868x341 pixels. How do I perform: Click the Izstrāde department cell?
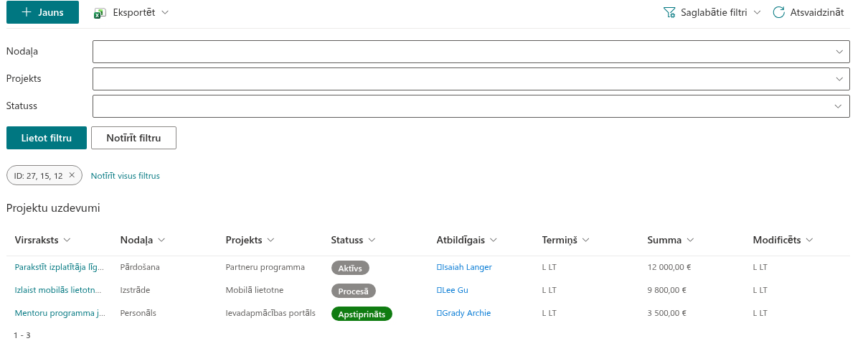136,290
